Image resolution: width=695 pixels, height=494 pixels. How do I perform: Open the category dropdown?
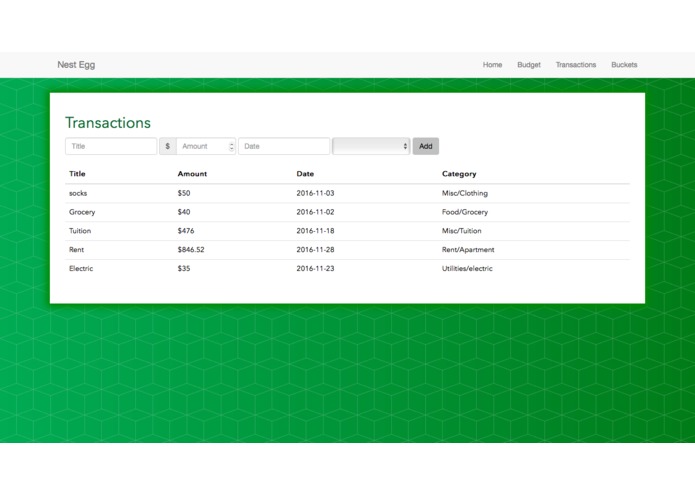371,146
